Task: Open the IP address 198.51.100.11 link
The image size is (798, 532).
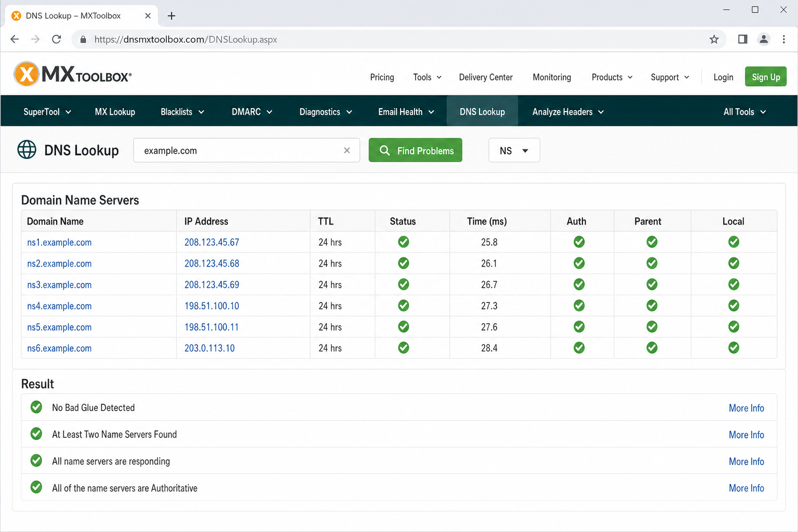Action: coord(211,327)
